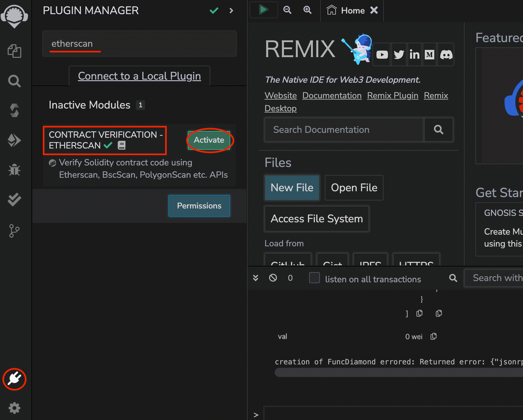Select the Plugin Manager icon

click(14, 379)
